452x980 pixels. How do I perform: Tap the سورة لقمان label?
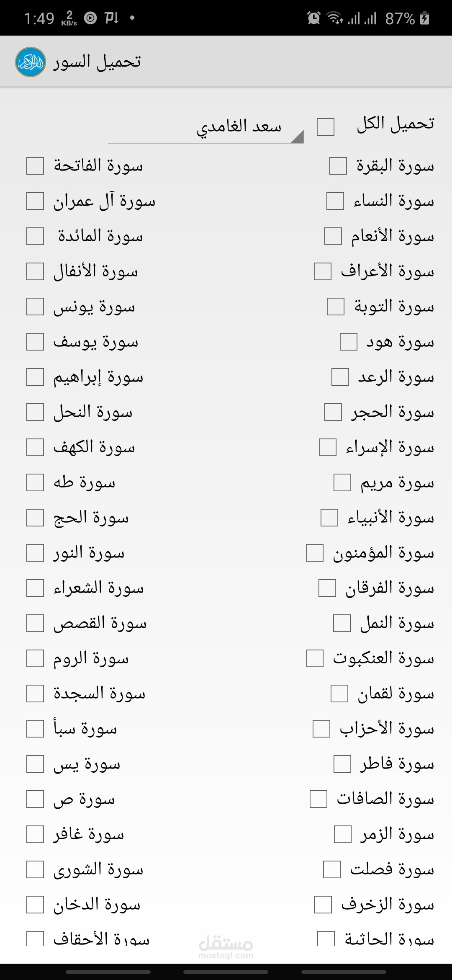click(x=395, y=694)
